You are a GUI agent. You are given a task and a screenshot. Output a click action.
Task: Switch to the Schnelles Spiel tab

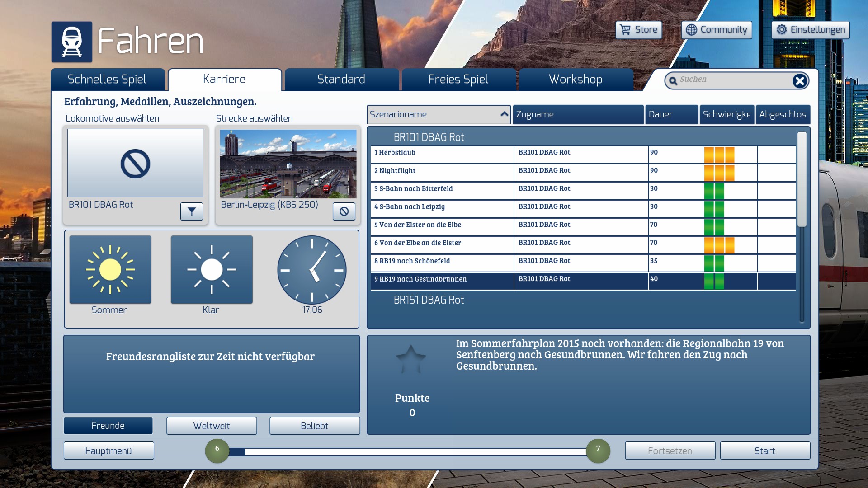(x=108, y=80)
